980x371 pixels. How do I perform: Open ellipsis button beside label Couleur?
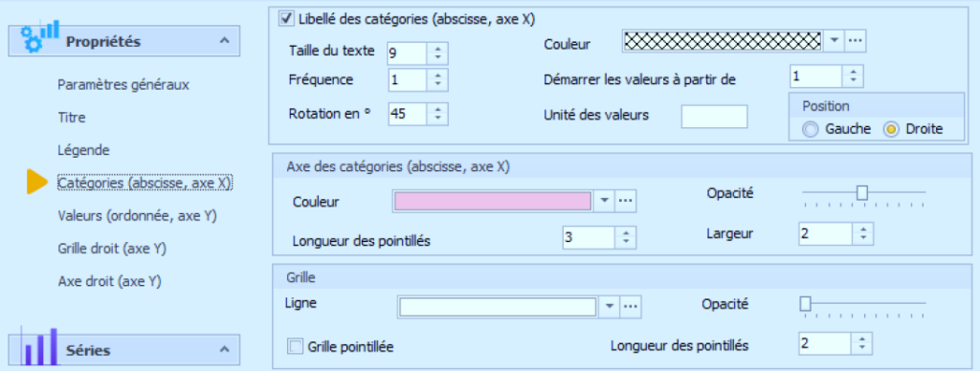coord(856,40)
